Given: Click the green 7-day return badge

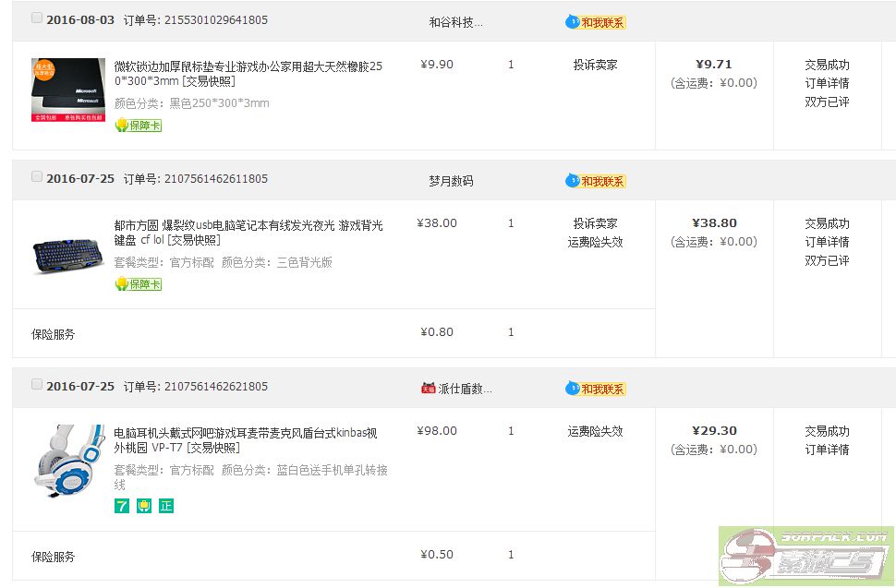Looking at the screenshot, I should click(122, 506).
